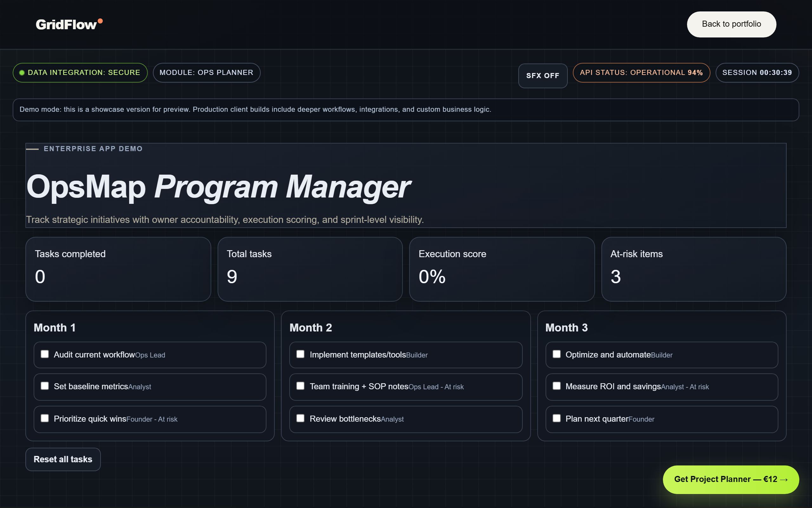Click the GridFlow logo
The height and width of the screenshot is (508, 812).
[69, 24]
